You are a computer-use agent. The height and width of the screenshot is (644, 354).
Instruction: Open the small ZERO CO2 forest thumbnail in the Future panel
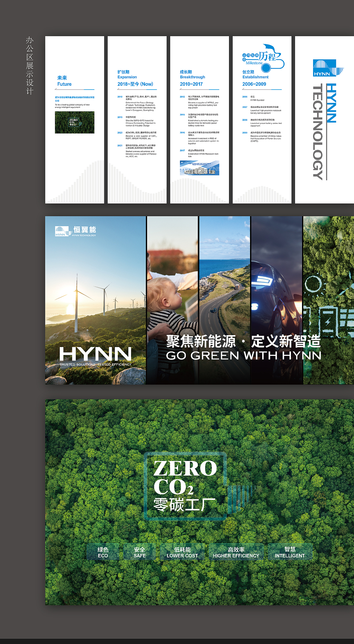(x=75, y=122)
